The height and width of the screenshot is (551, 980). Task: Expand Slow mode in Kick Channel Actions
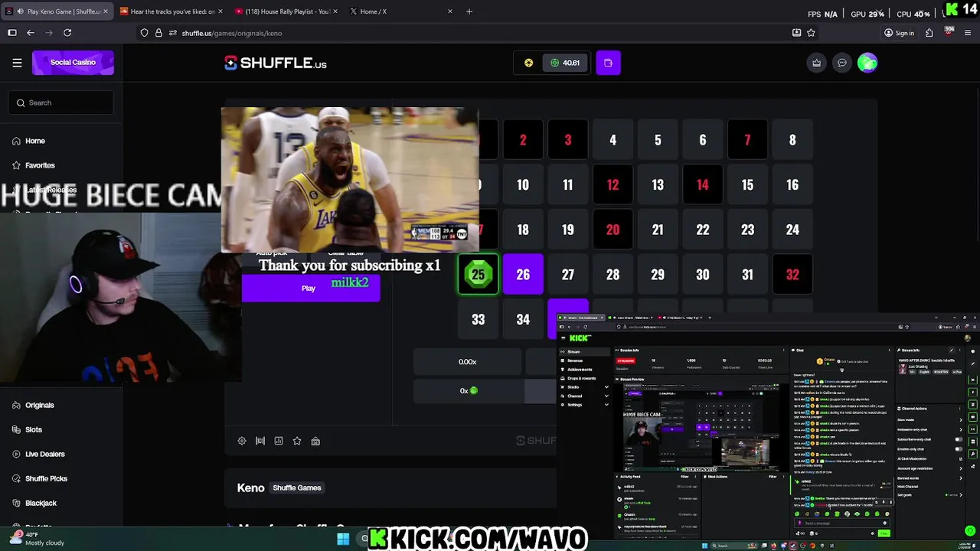929,420
